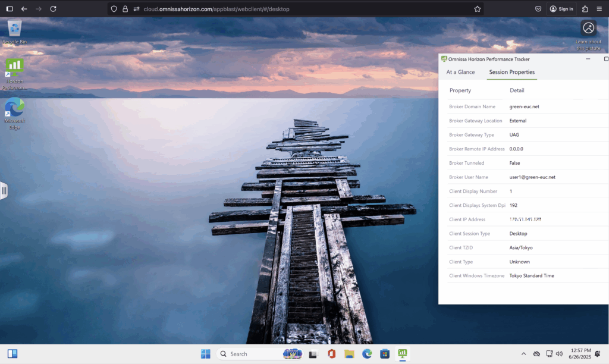
Task: Click the Windows Start button
Action: [205, 354]
